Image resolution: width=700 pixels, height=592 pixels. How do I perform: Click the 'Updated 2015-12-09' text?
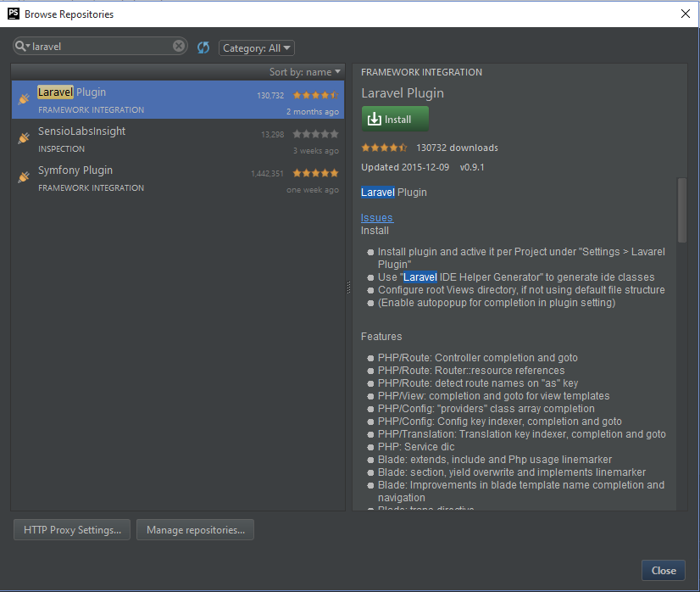(405, 167)
